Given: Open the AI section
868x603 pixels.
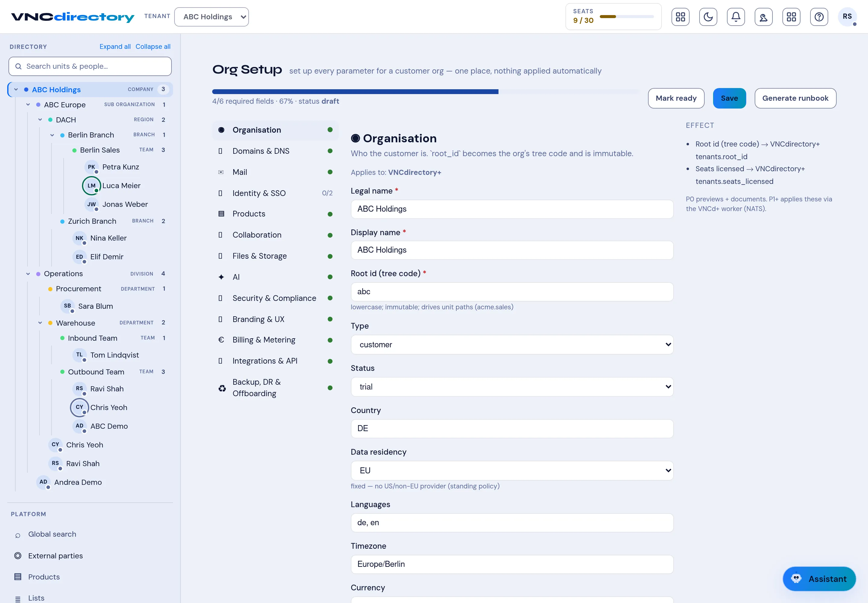Looking at the screenshot, I should (x=275, y=277).
